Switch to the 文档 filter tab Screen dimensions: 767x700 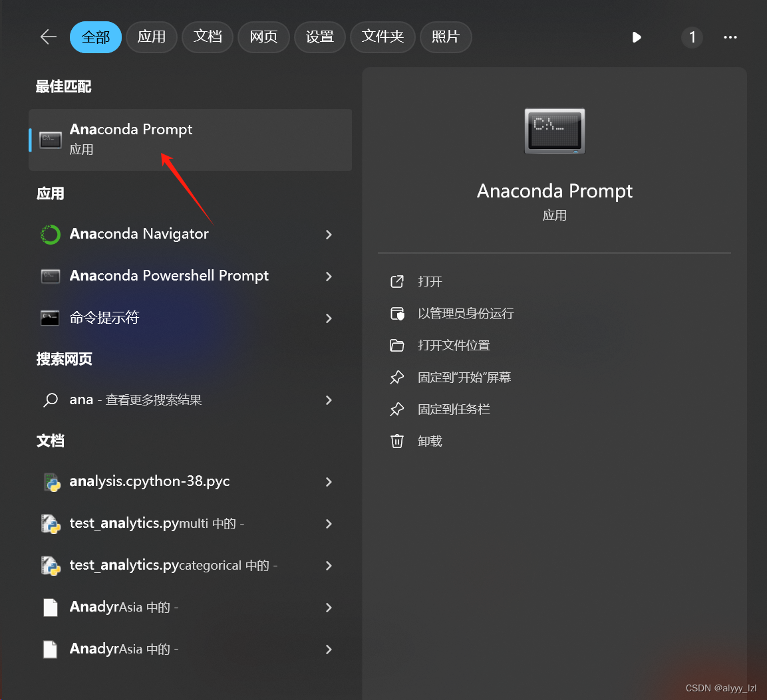click(x=208, y=37)
